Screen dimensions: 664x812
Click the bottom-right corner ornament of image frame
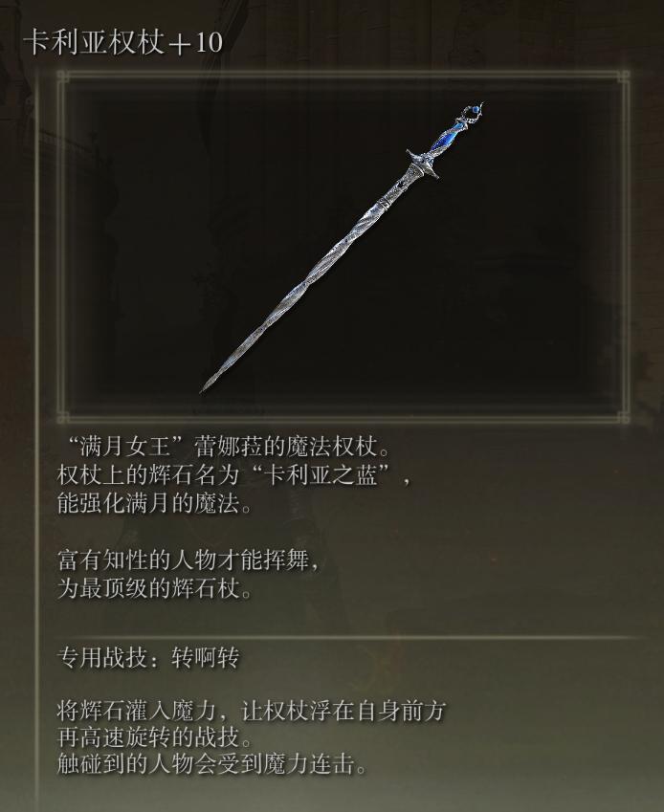point(624,417)
